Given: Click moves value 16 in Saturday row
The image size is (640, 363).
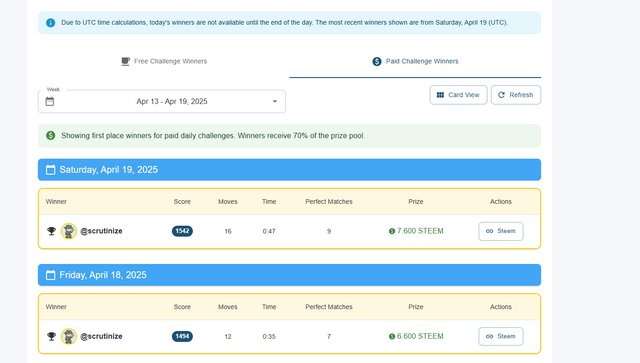Looking at the screenshot, I should pyautogui.click(x=228, y=232).
